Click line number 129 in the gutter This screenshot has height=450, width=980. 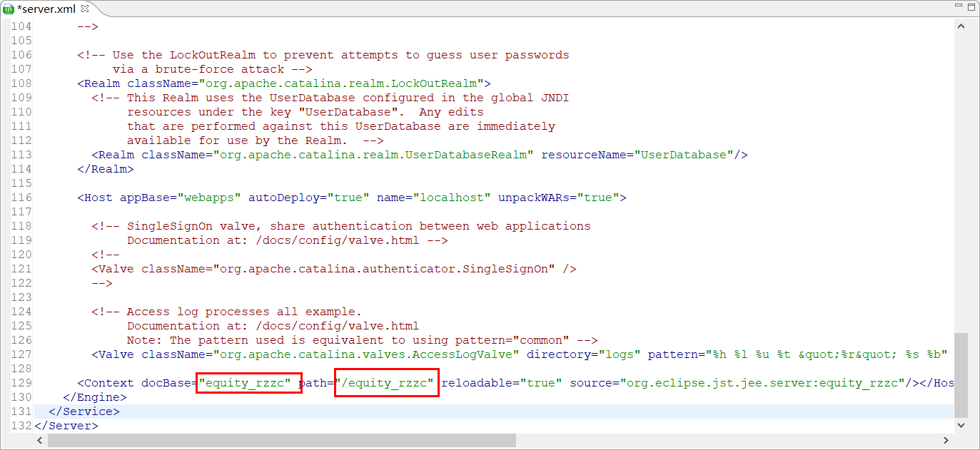click(21, 383)
